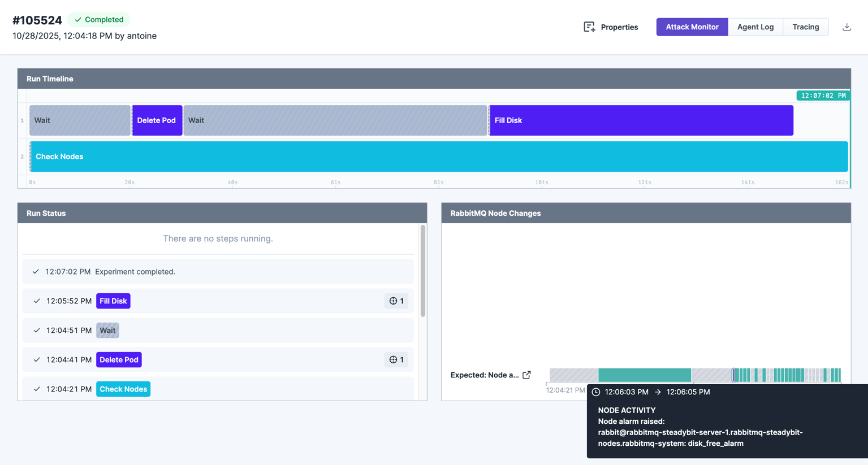Open the Expected: Node external link icon
Screen dimensions: 868x465
526,374
